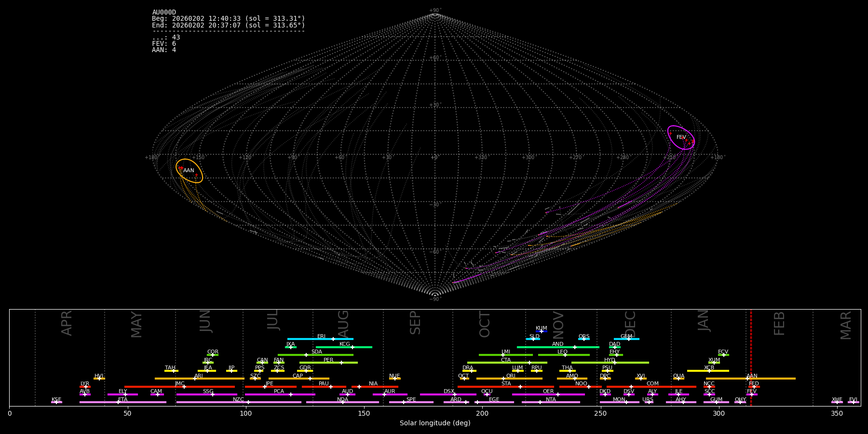
Task: Click the FEV radiant ellipse on sky map
Action: click(x=681, y=137)
